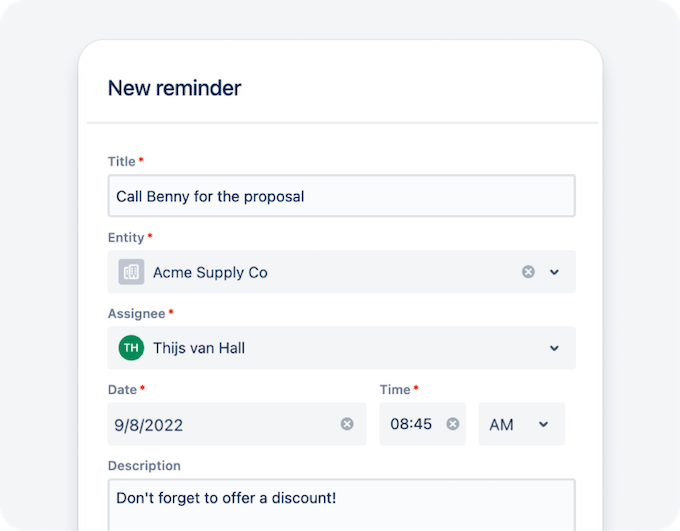Viewport: 680px width, 531px height.
Task: Click the TH assignee avatar
Action: coord(131,348)
